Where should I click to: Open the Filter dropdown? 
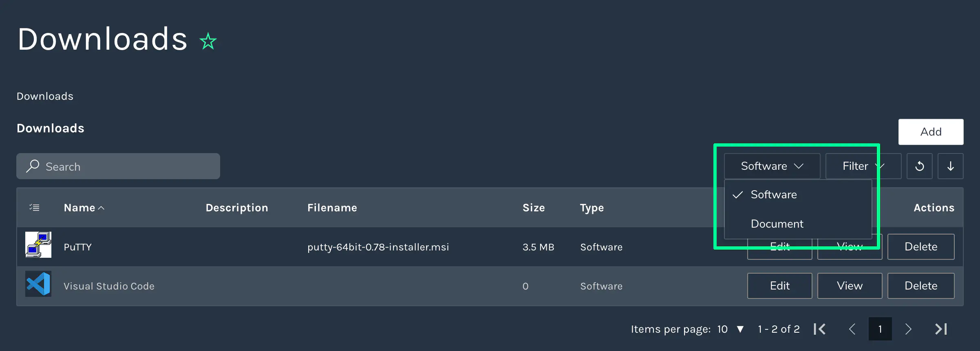click(x=863, y=166)
